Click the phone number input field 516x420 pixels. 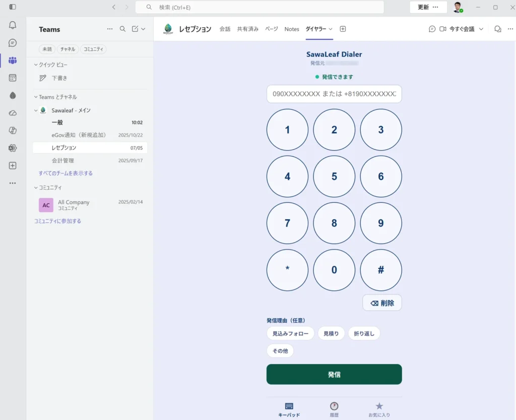coord(334,94)
